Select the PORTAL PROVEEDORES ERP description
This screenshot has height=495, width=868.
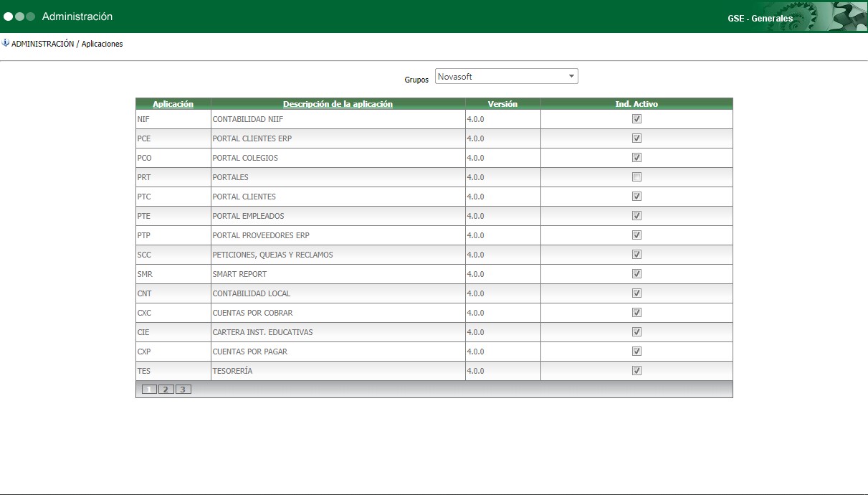[x=261, y=235]
